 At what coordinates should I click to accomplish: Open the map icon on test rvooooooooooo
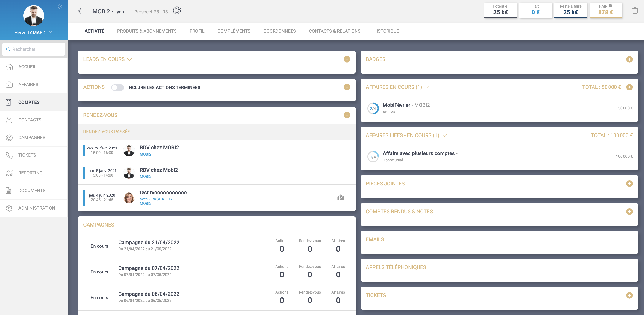tap(341, 198)
